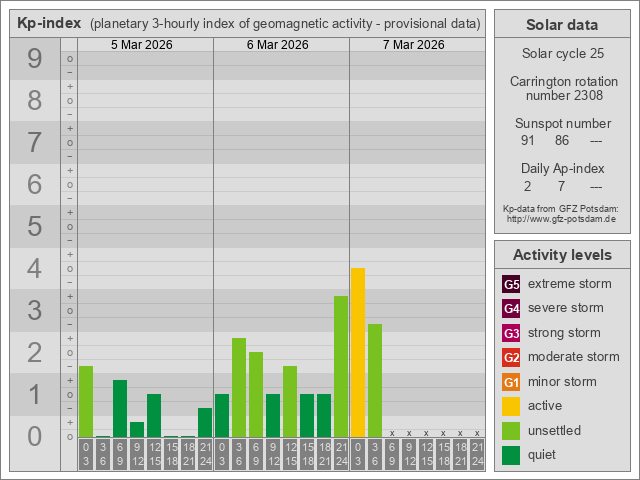The width and height of the screenshot is (640, 480).
Task: Select the G3 strong storm badge
Action: (511, 333)
